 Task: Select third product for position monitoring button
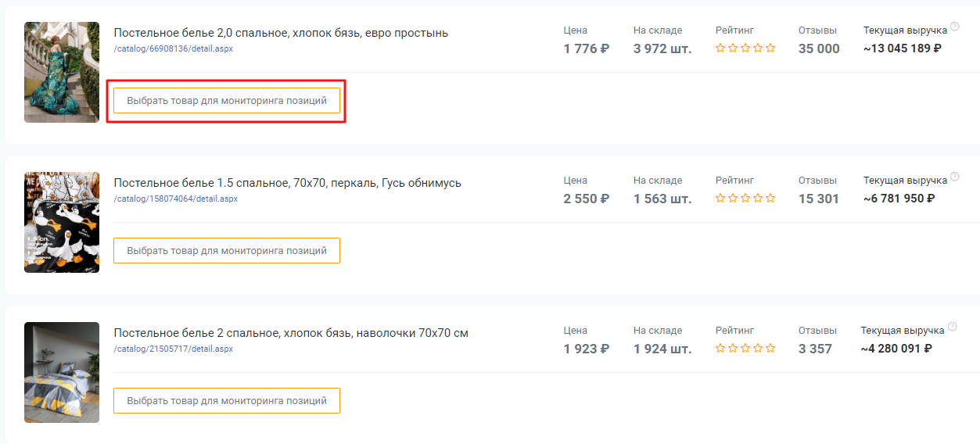pos(227,401)
